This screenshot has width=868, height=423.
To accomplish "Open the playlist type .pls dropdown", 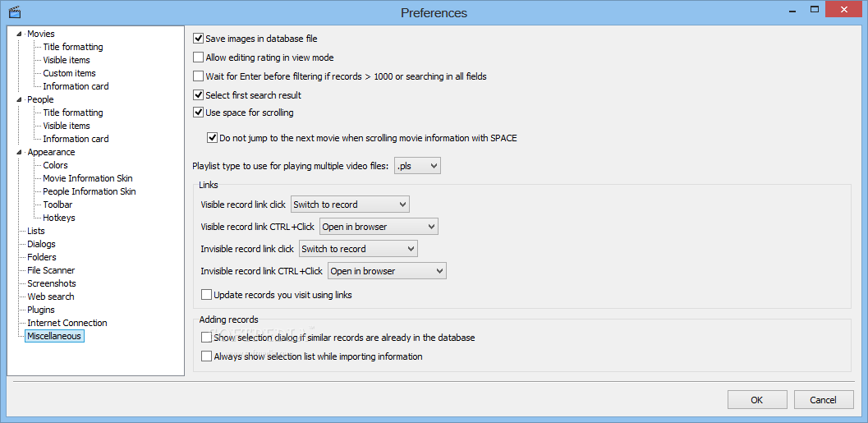I will point(417,166).
